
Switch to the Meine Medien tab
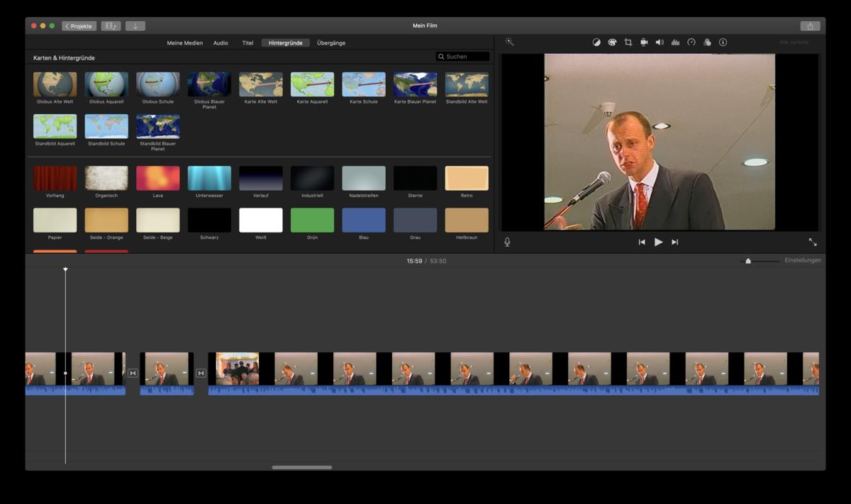pyautogui.click(x=184, y=43)
